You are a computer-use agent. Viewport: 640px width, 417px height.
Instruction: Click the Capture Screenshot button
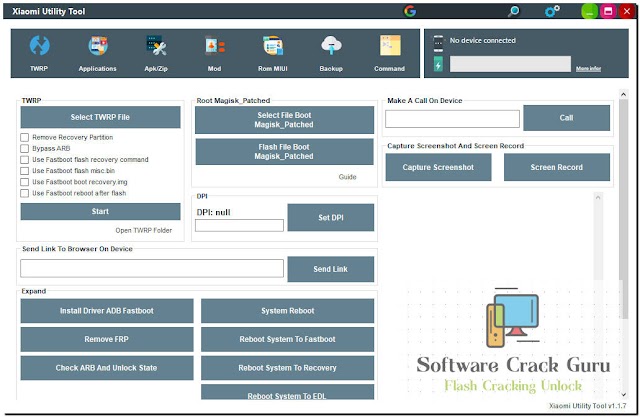pyautogui.click(x=438, y=167)
